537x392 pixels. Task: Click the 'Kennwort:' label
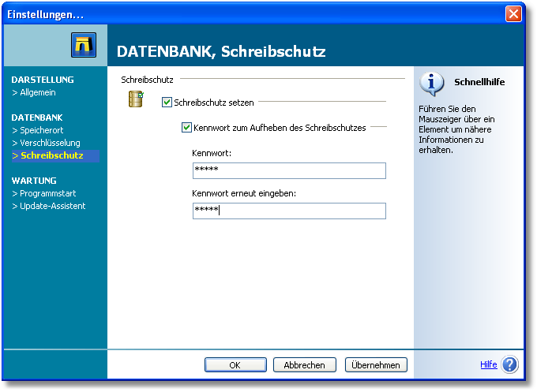tap(212, 153)
